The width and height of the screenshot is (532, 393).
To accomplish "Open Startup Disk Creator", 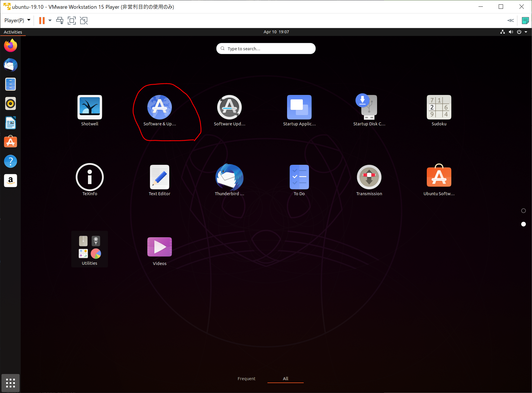I will point(369,110).
